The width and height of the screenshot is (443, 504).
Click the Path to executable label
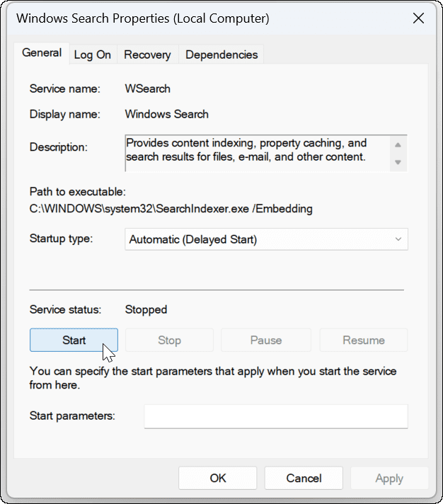coord(78,192)
